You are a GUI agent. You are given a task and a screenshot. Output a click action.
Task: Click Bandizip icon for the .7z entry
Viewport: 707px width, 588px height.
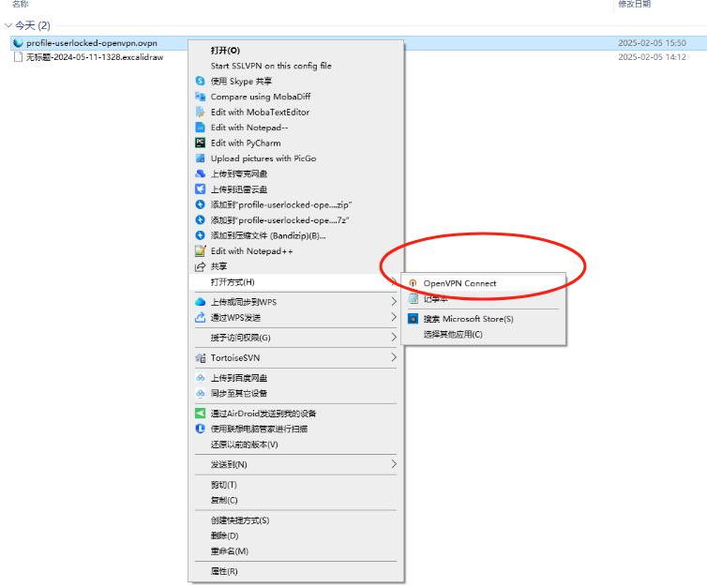(x=201, y=220)
